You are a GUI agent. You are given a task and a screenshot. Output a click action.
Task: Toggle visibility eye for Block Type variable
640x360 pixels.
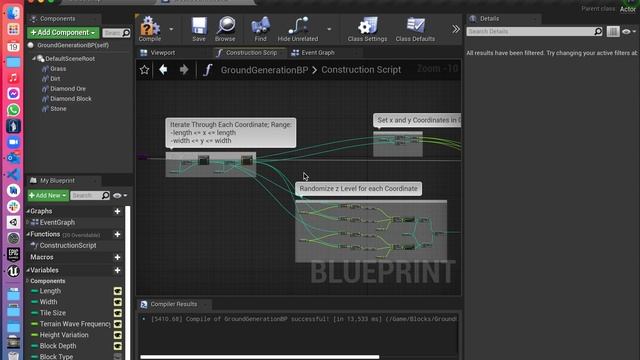[118, 357]
